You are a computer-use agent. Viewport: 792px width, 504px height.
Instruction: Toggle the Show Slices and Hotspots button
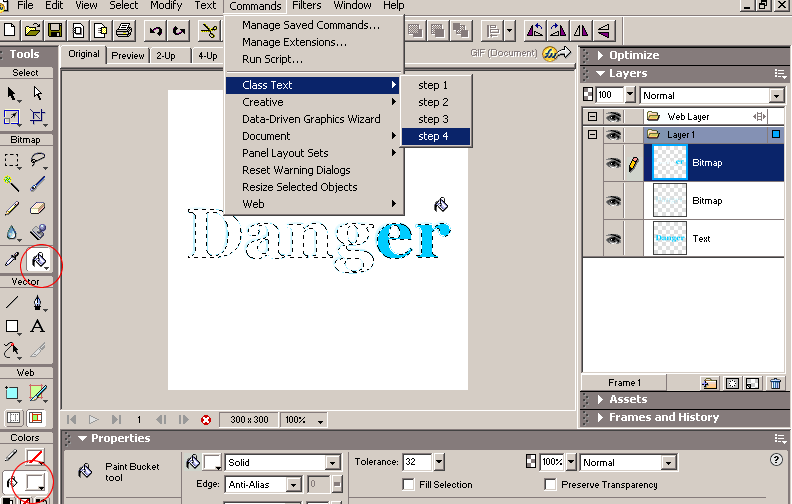tap(36, 418)
